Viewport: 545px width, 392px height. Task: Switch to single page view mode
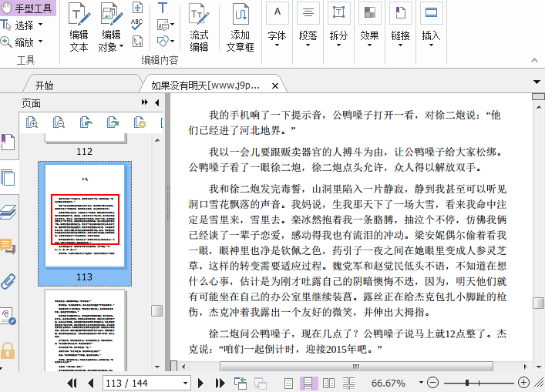coord(288,383)
